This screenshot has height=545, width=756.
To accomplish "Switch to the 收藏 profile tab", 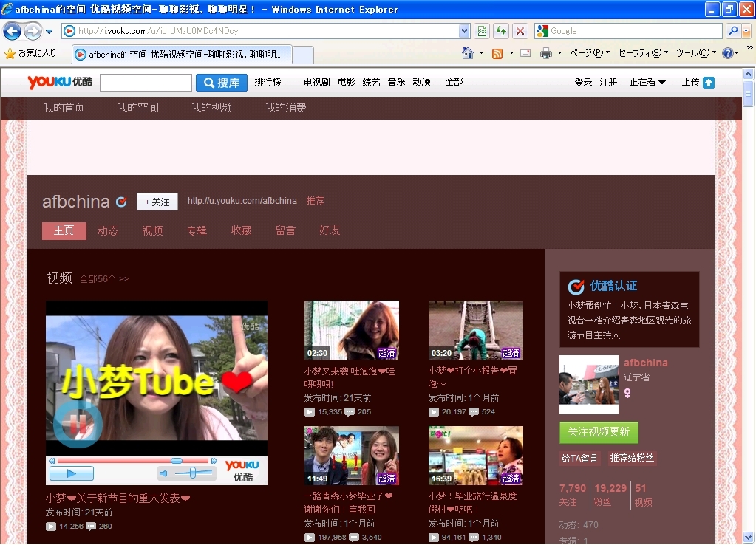I will [241, 231].
